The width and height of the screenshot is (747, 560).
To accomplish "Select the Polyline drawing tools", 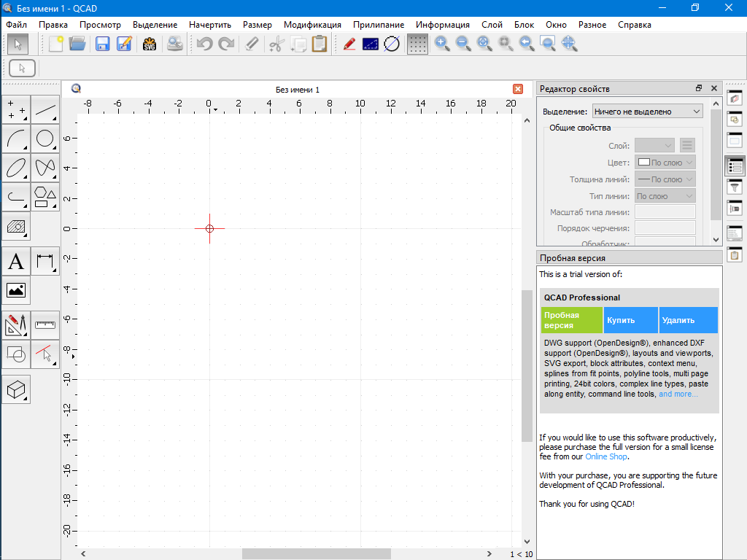I will coord(16,197).
